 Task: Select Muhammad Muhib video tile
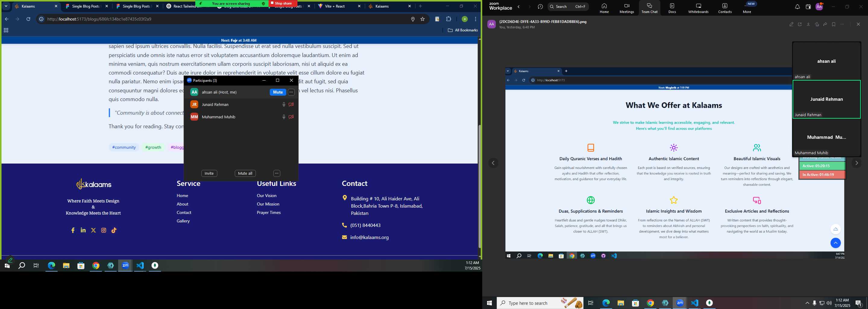pos(826,137)
